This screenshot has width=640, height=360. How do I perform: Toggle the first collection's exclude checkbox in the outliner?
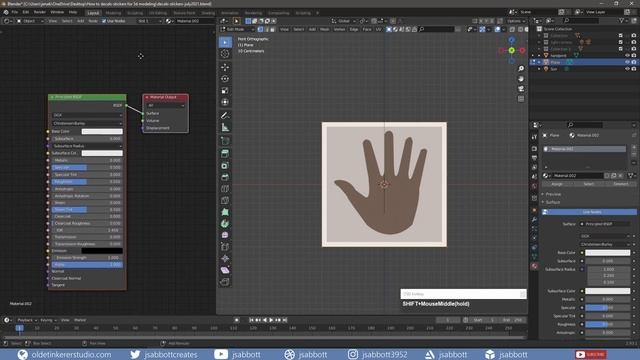pyautogui.click(x=621, y=36)
